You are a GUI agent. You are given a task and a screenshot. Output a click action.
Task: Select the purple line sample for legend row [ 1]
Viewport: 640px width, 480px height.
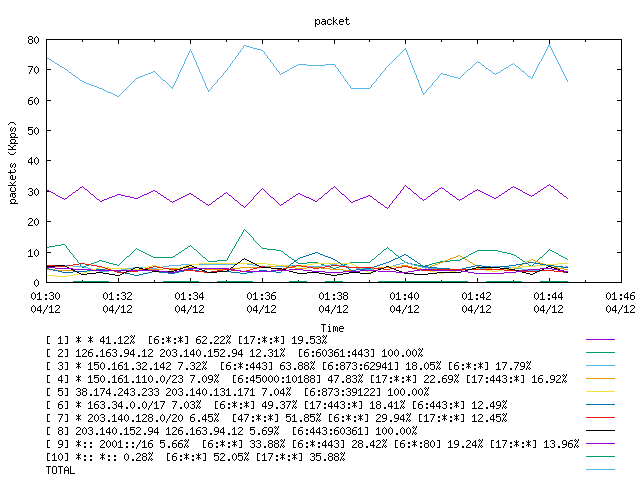click(x=600, y=340)
